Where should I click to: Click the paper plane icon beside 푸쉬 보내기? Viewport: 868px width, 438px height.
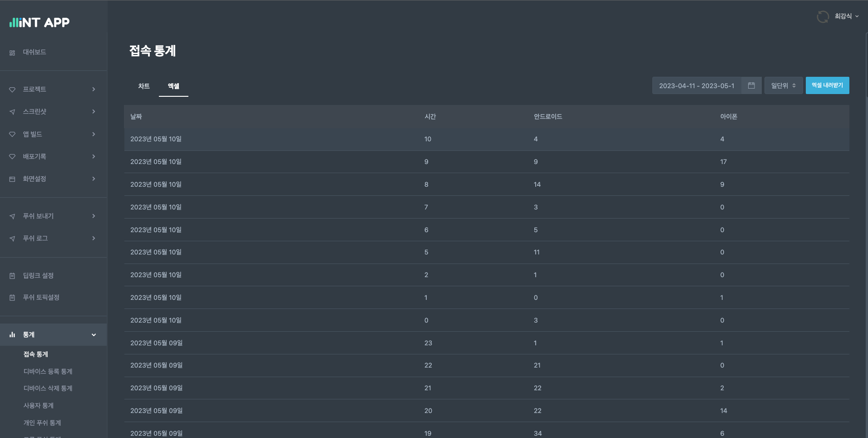[x=12, y=216]
